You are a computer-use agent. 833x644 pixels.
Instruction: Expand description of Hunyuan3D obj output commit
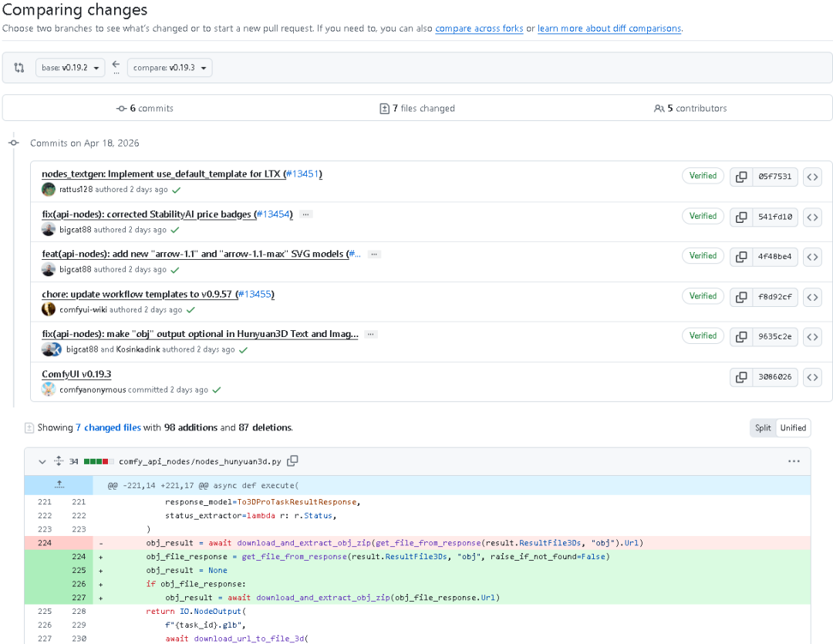(x=371, y=334)
